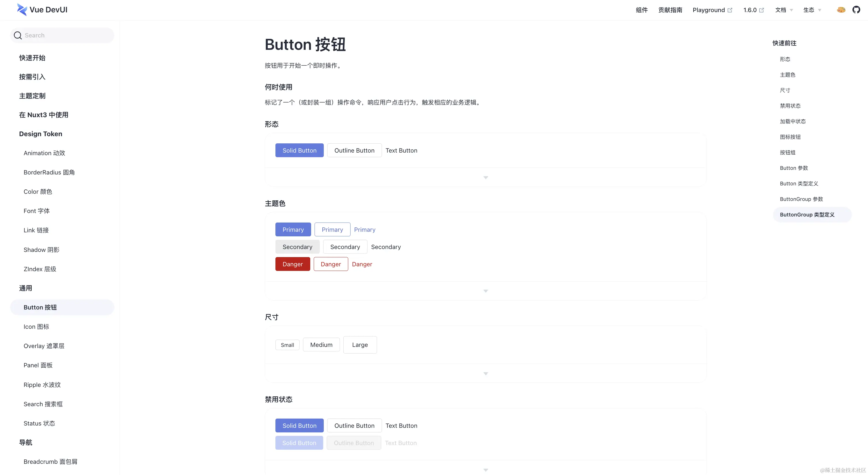The image size is (868, 475).
Task: Open the theme palette icon
Action: (x=841, y=10)
